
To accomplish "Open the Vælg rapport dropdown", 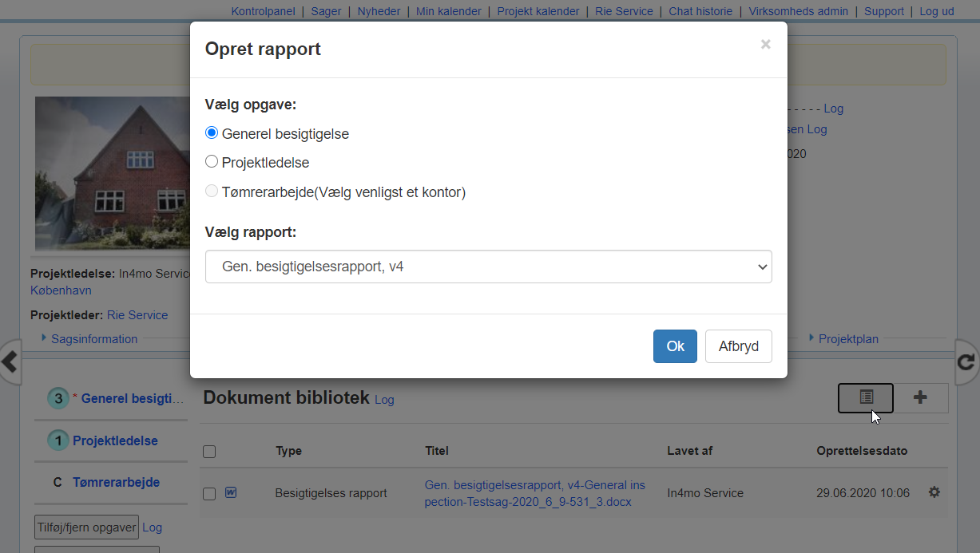I will coord(488,267).
